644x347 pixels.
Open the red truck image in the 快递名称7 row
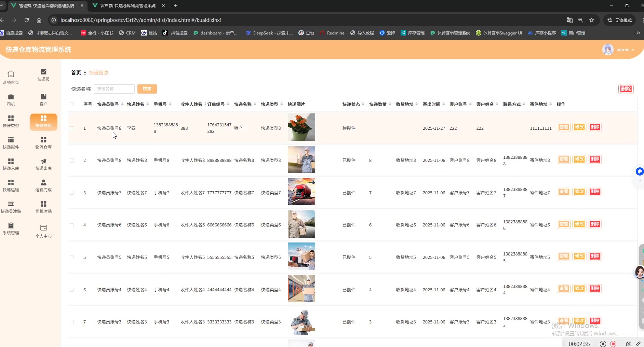[x=301, y=192]
